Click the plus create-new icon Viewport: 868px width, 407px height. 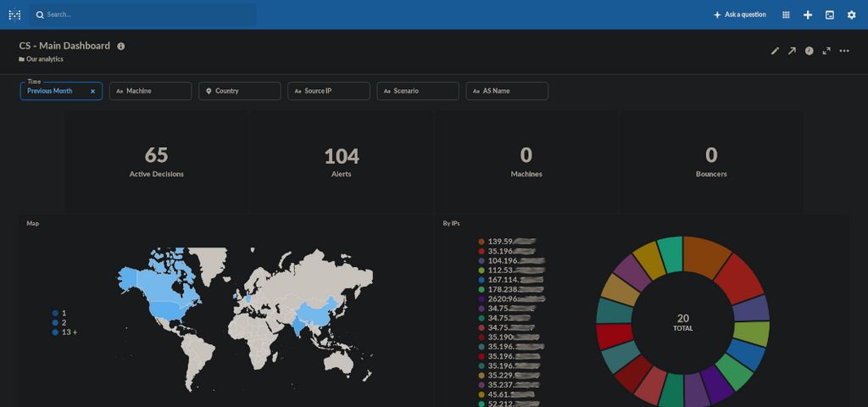[x=808, y=15]
